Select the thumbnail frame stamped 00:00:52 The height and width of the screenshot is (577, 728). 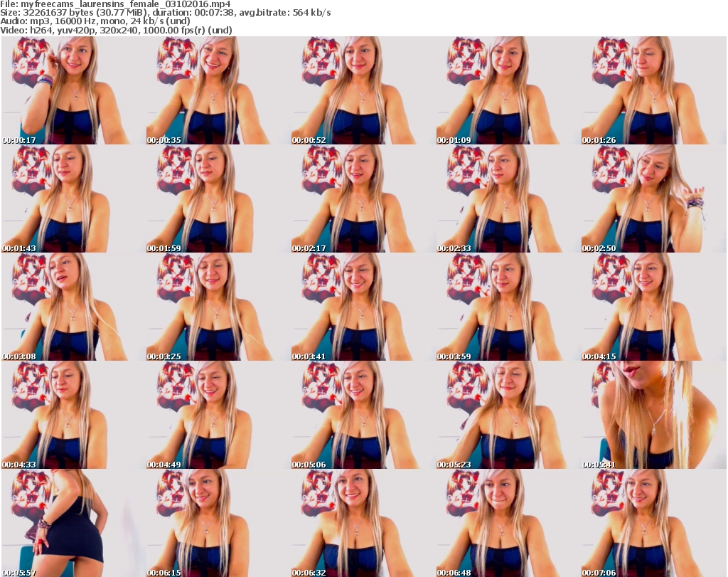(x=363, y=90)
